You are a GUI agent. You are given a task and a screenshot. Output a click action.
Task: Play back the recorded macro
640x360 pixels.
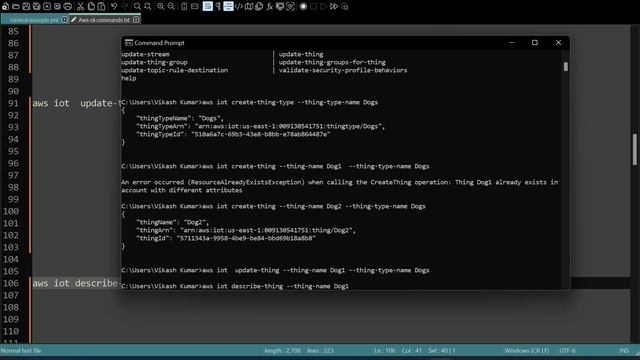click(x=324, y=7)
